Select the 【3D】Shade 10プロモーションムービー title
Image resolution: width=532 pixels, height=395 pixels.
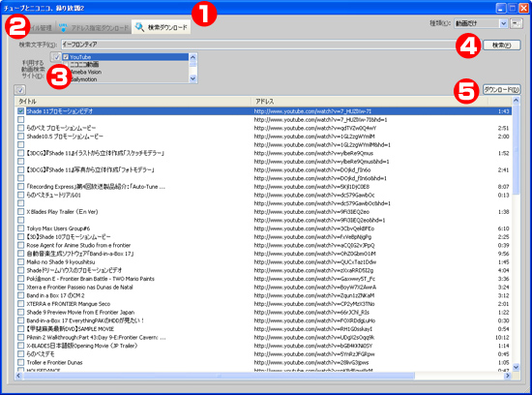(x=69, y=237)
